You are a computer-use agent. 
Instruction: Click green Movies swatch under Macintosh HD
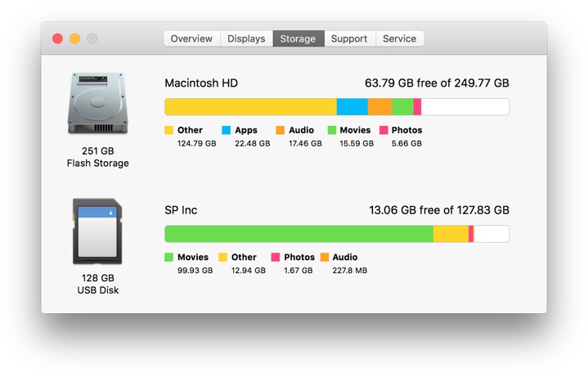(x=332, y=130)
